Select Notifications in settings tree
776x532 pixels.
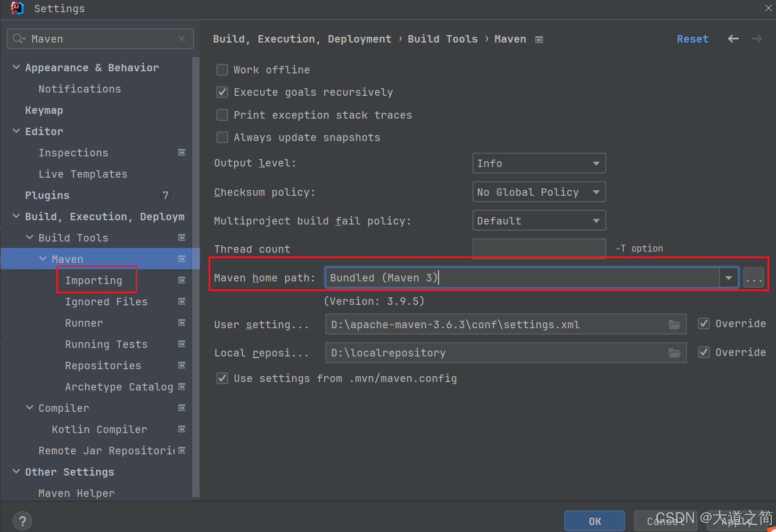coord(80,89)
